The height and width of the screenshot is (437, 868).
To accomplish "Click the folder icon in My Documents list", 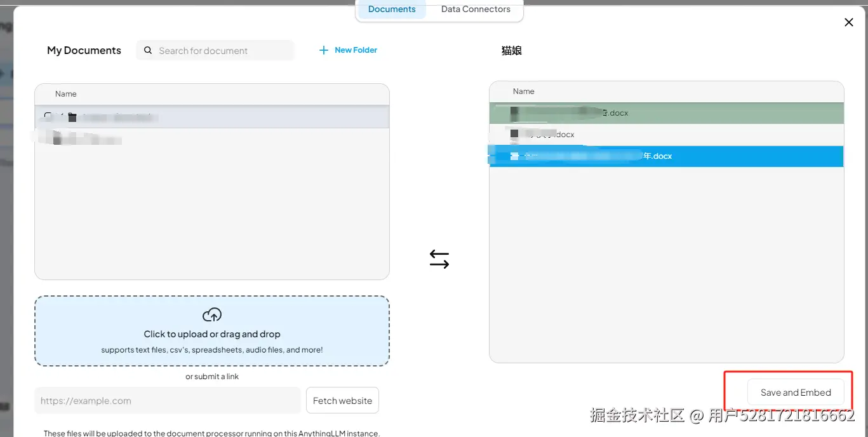I will 72,118.
